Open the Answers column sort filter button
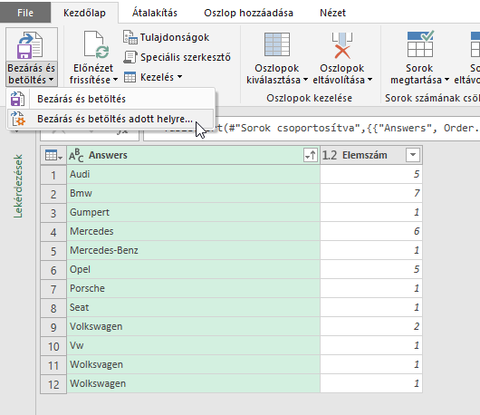The image size is (480, 415). pyautogui.click(x=310, y=155)
